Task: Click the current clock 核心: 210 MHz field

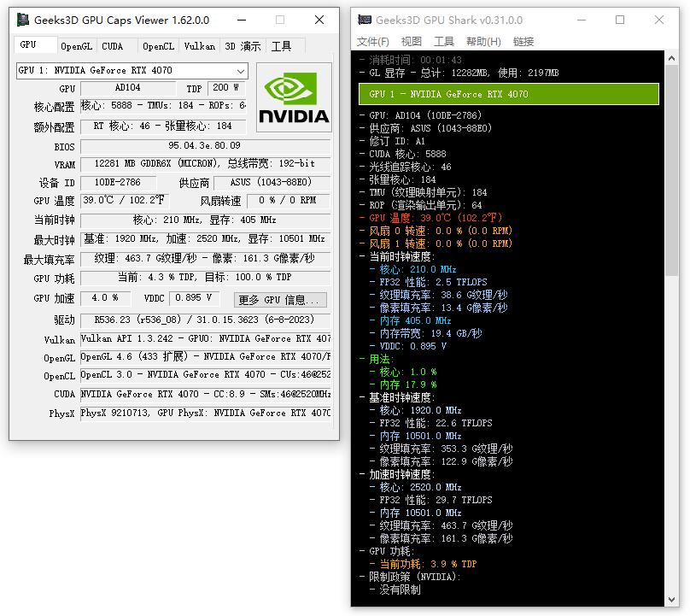Action: pyautogui.click(x=205, y=220)
